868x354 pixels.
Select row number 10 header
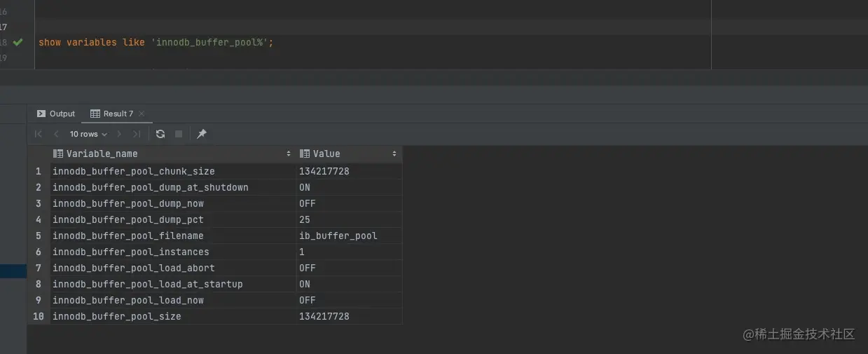pos(39,316)
